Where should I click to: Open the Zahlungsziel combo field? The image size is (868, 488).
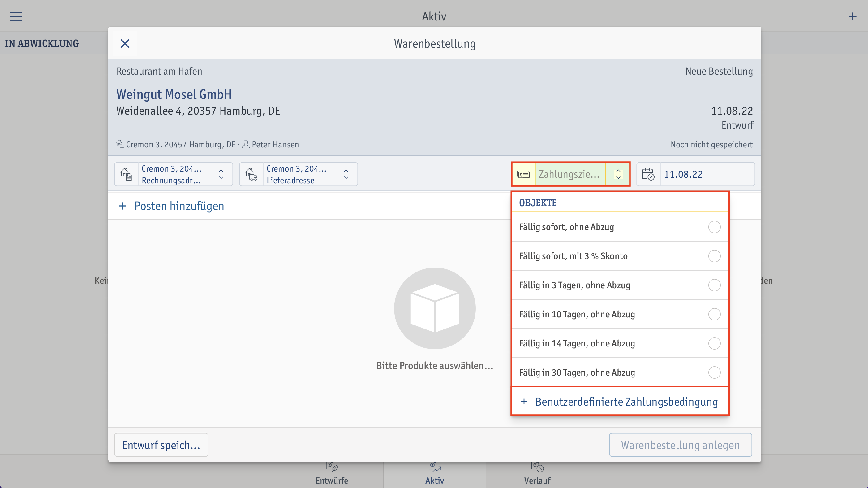(570, 174)
